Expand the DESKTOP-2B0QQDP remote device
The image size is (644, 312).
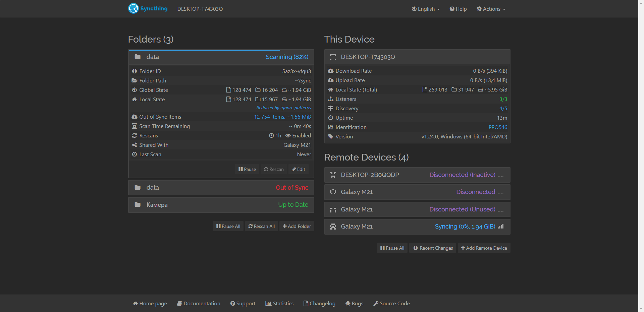point(417,175)
